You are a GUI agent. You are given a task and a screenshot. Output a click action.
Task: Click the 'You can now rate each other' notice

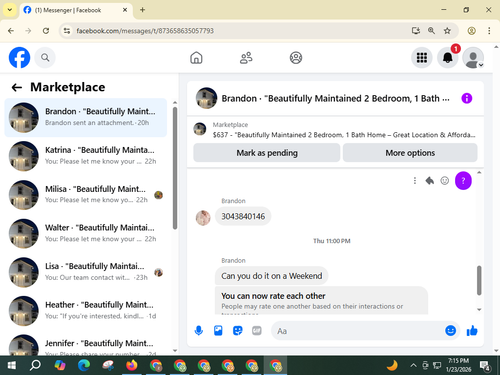point(321,300)
